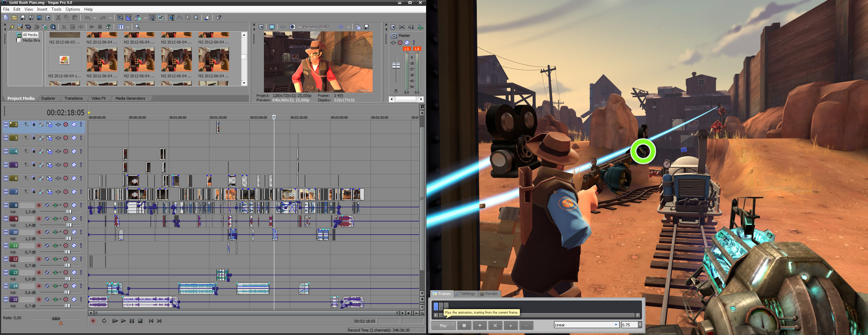Switch to the Explorer tab

click(48, 98)
